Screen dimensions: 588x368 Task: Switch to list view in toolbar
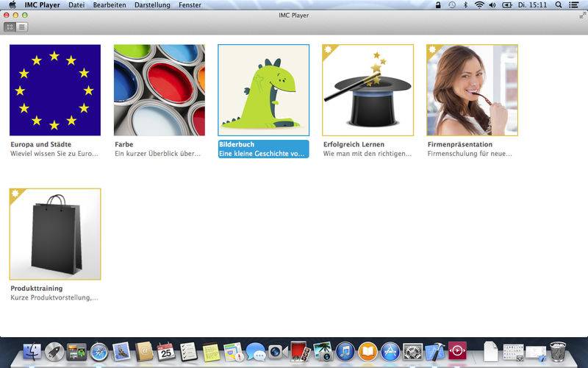pos(22,27)
